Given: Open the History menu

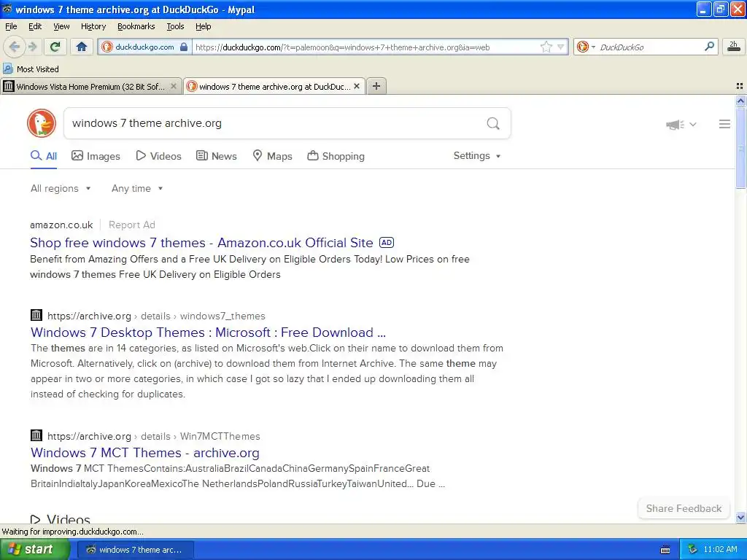Looking at the screenshot, I should coord(93,26).
